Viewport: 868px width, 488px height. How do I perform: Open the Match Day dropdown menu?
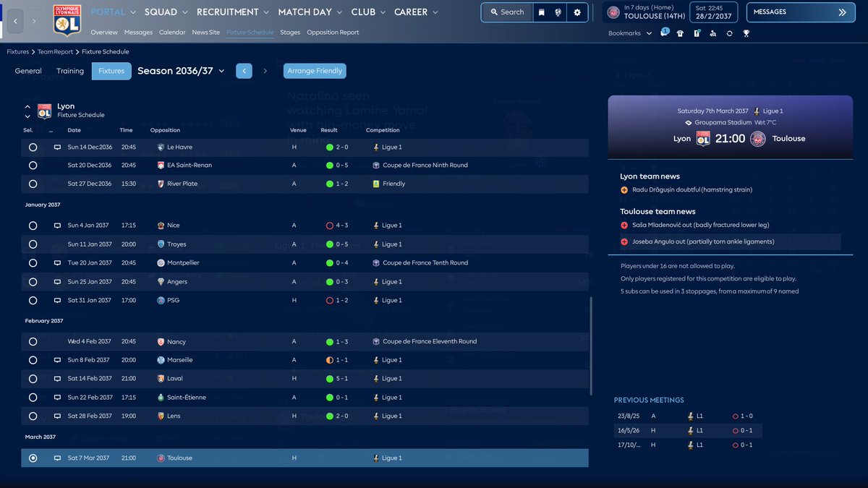[310, 12]
